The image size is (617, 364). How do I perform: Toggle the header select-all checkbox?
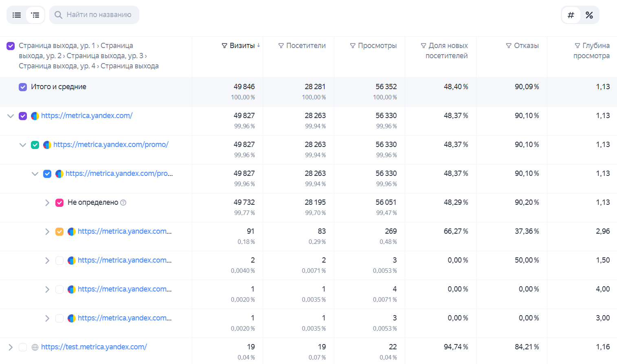point(11,46)
